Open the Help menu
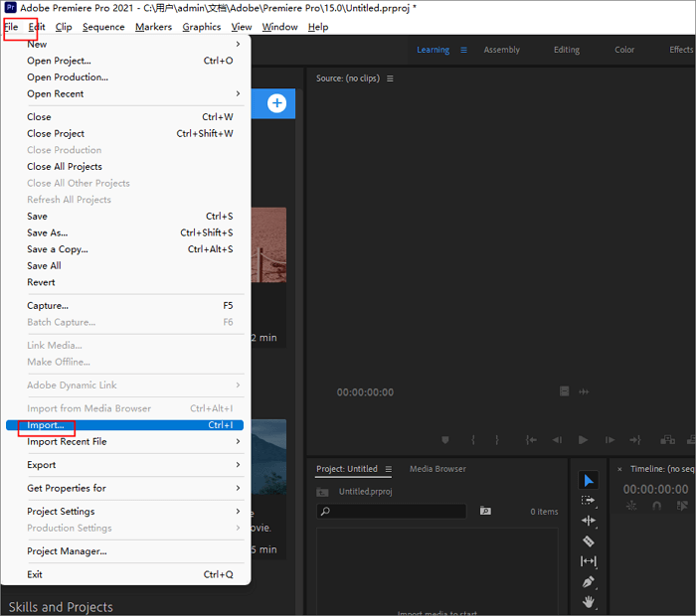 click(318, 27)
